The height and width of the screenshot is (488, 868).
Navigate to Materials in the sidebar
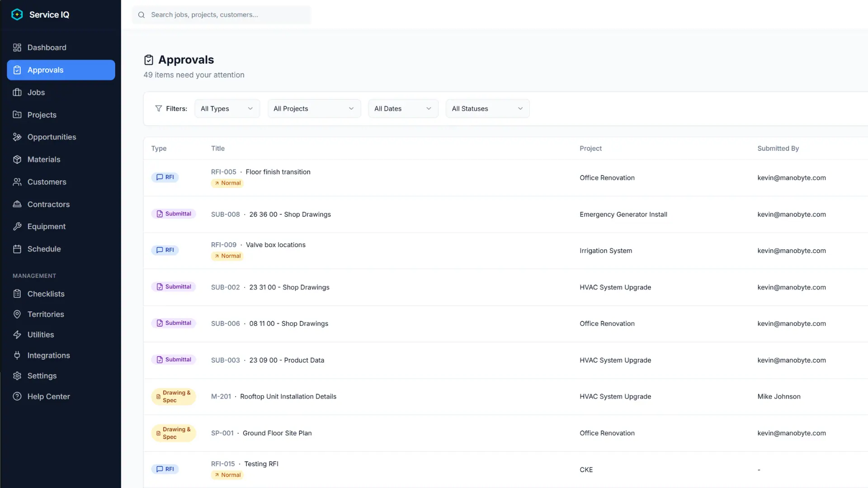pyautogui.click(x=61, y=160)
